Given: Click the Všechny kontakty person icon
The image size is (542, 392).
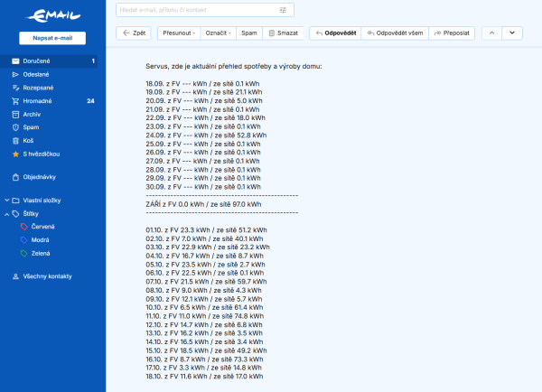Looking at the screenshot, I should click(15, 276).
